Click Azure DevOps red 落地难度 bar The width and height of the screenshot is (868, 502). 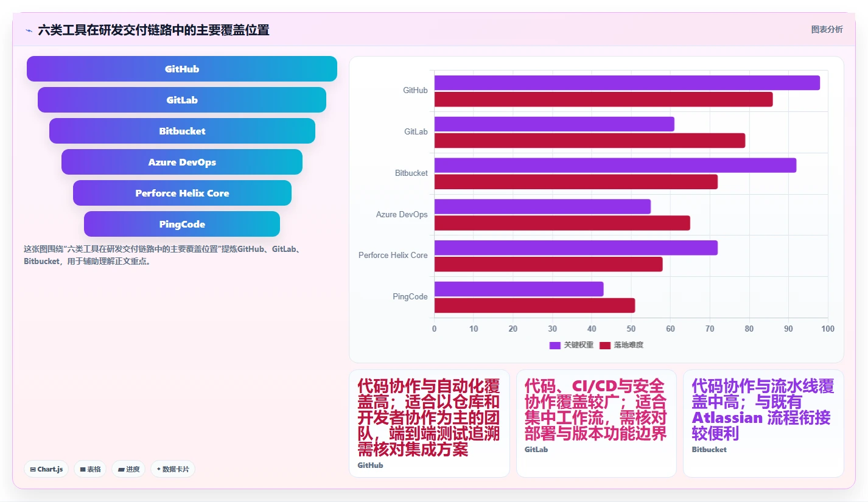[x=562, y=223]
